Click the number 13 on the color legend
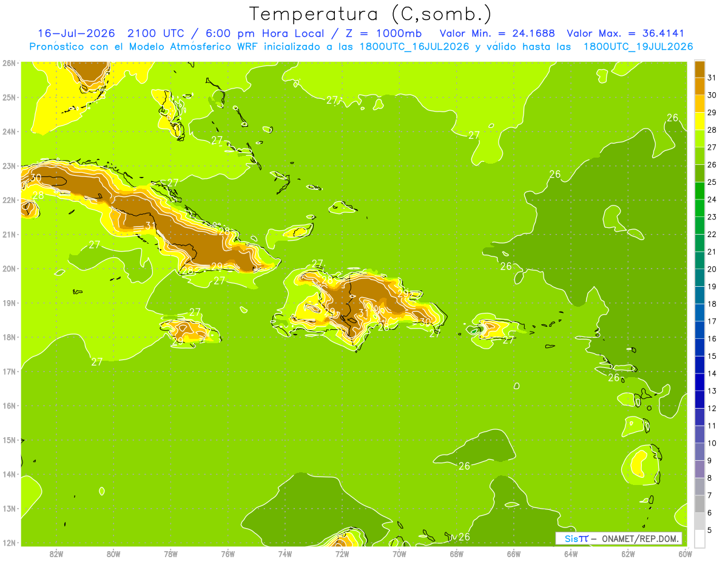The height and width of the screenshot is (562, 728). [x=712, y=391]
